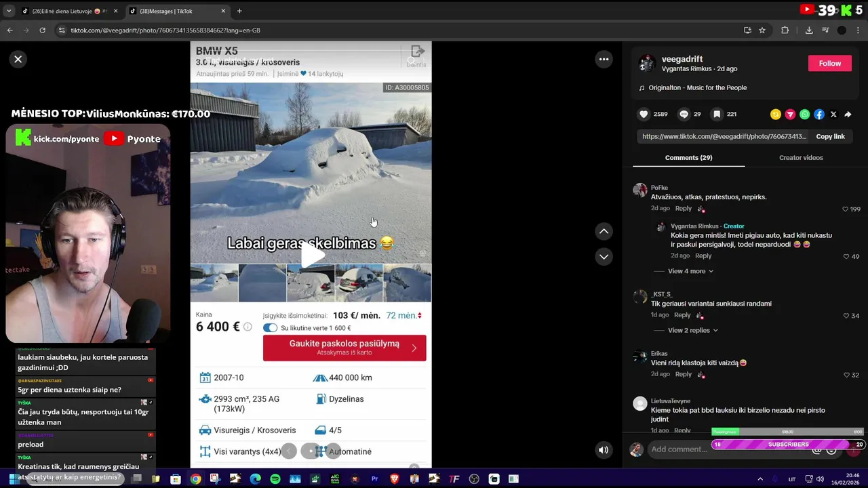Select first snowy car thumbnail
Screen dimensions: 868x488
click(214, 283)
